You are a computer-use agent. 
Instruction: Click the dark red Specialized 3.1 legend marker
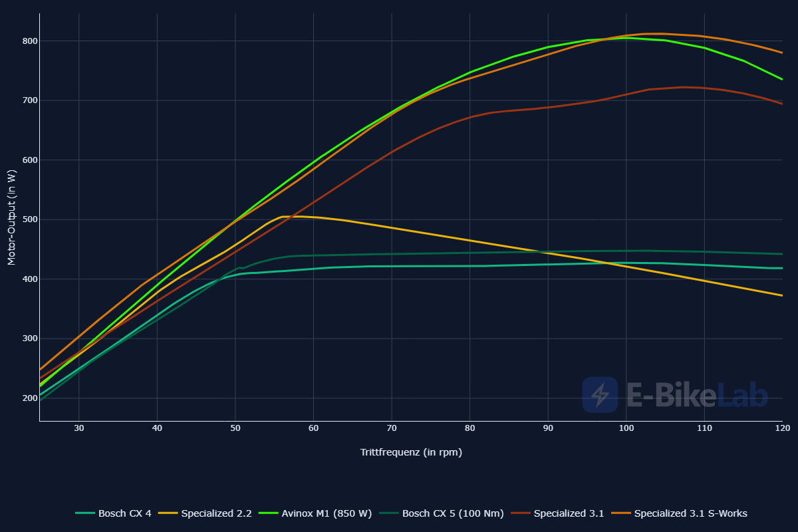[521, 513]
